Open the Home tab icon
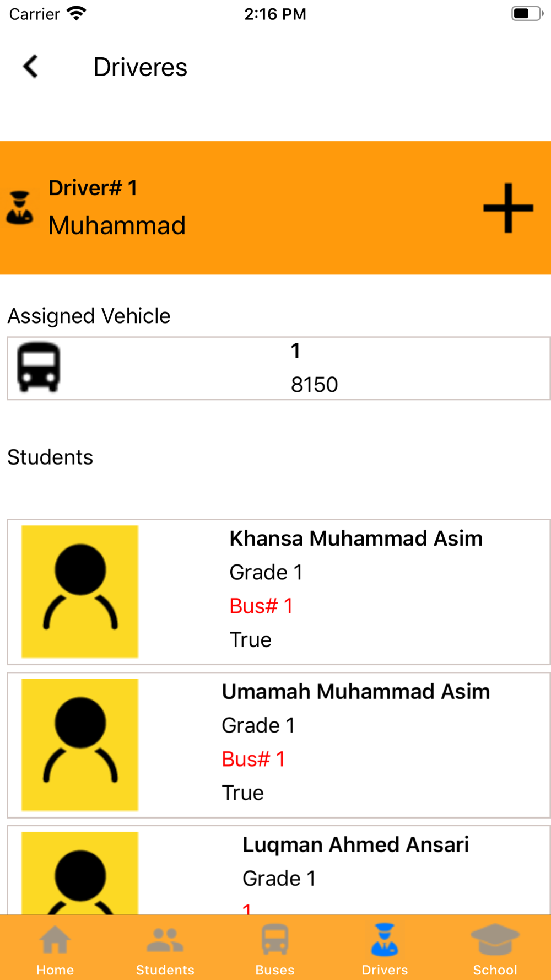 (x=55, y=940)
